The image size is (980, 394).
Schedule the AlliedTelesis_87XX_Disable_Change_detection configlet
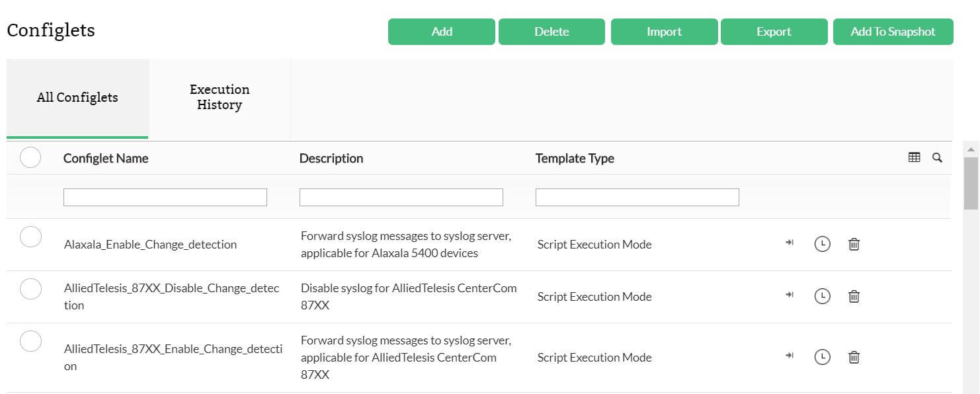pos(822,296)
